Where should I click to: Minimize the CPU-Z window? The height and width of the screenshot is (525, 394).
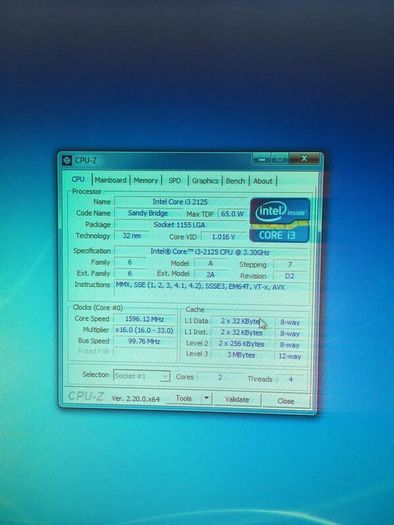[x=262, y=159]
